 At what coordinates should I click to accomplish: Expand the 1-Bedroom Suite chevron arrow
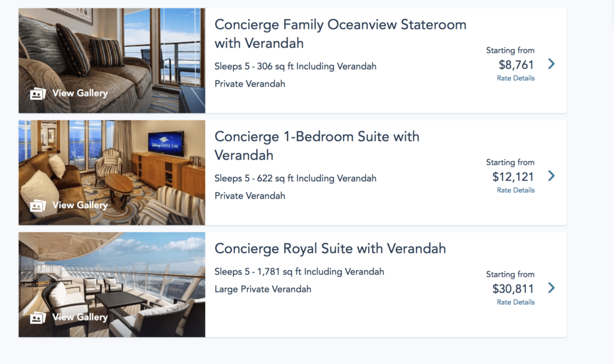[551, 176]
